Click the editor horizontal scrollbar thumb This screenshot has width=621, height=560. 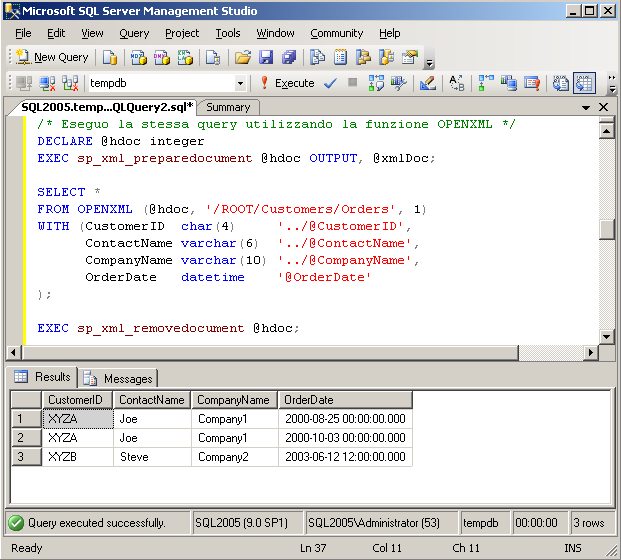click(x=270, y=352)
